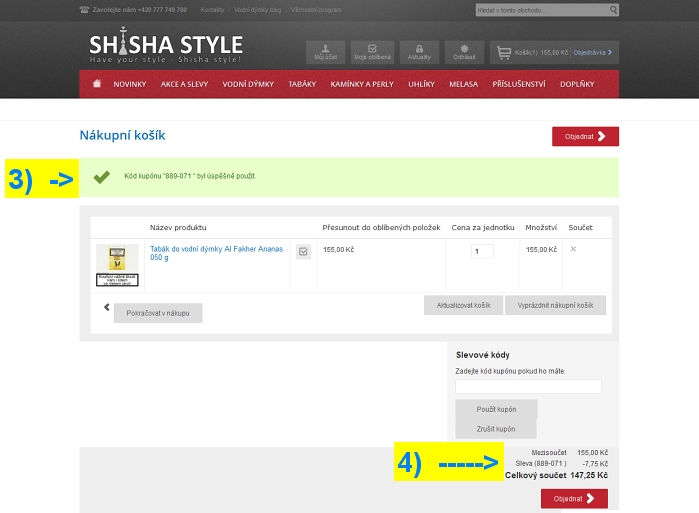Click the green success checkmark icon
699x513 pixels.
(102, 177)
